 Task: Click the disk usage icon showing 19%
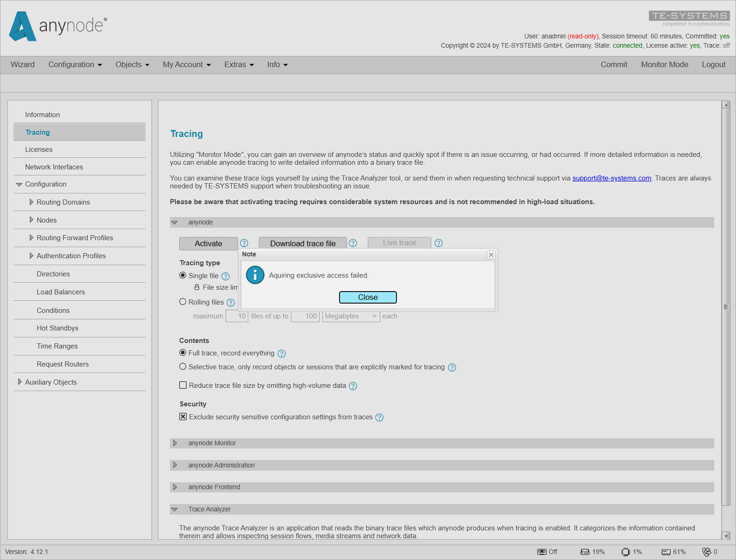click(585, 552)
